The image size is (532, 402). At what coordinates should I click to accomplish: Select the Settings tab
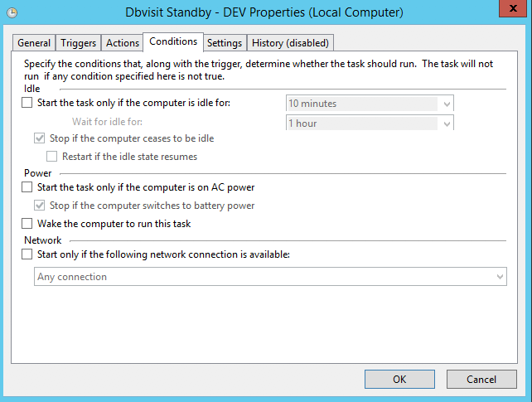(225, 43)
